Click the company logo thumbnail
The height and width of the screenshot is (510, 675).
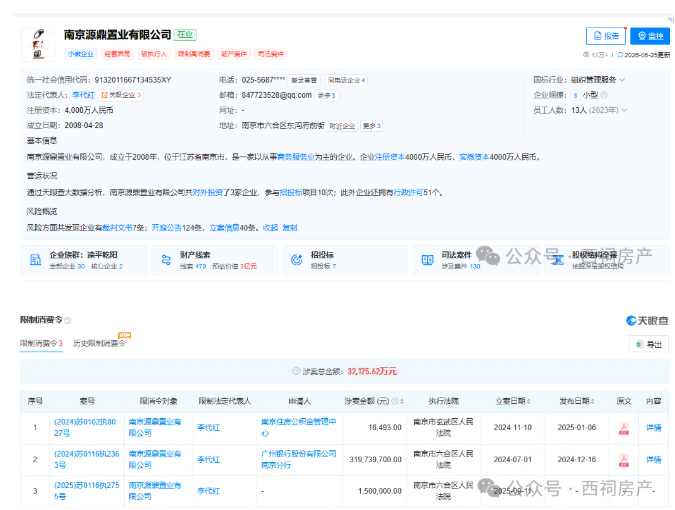click(38, 44)
